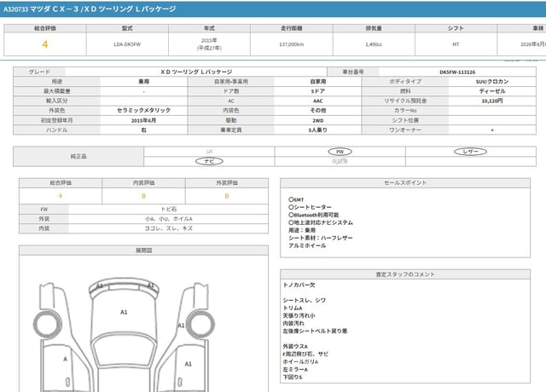Click the left door A damage marker

66,360
